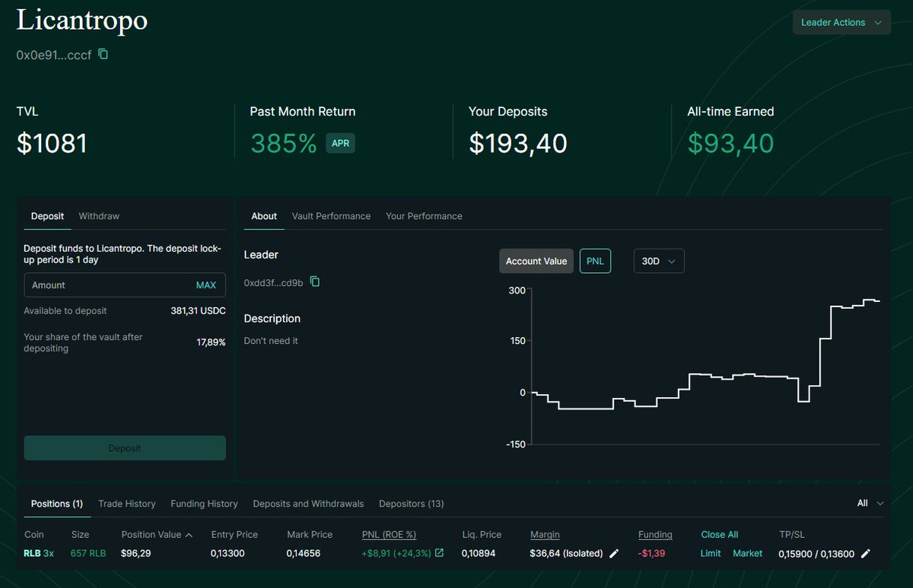Click the Your Deposits $193,40 value
Viewport: 913px width, 588px height.
pos(518,143)
